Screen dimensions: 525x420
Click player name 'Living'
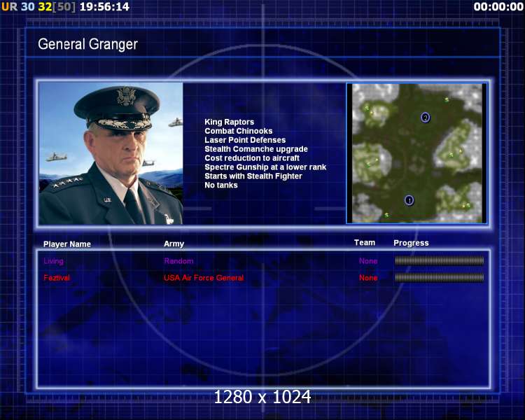coord(53,261)
